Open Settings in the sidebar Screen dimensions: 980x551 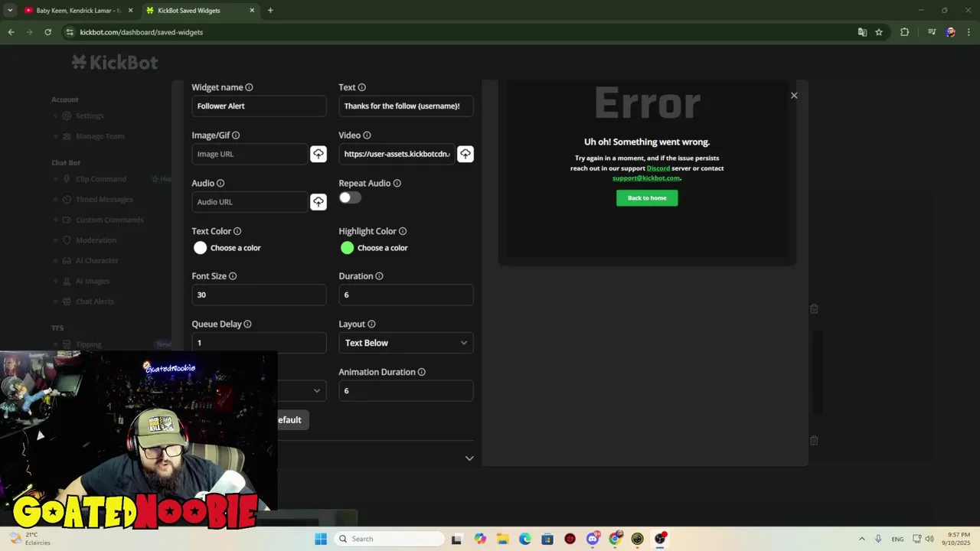[x=90, y=116]
